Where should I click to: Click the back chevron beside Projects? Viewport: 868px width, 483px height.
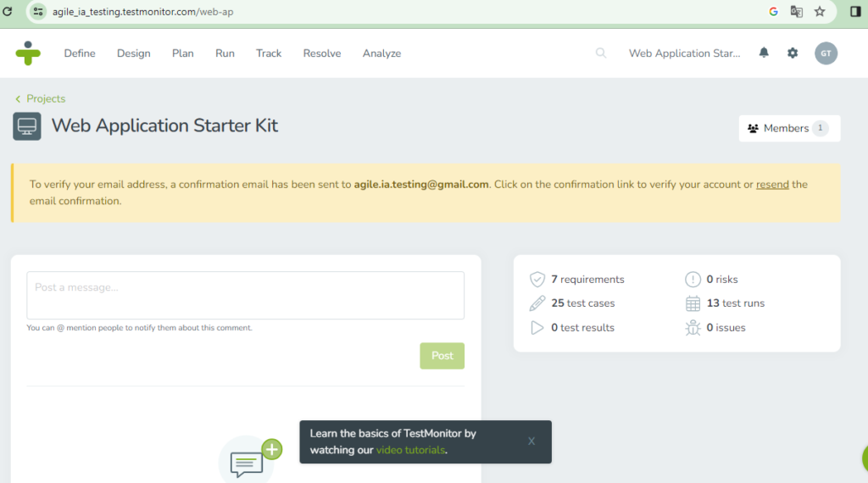(x=18, y=98)
